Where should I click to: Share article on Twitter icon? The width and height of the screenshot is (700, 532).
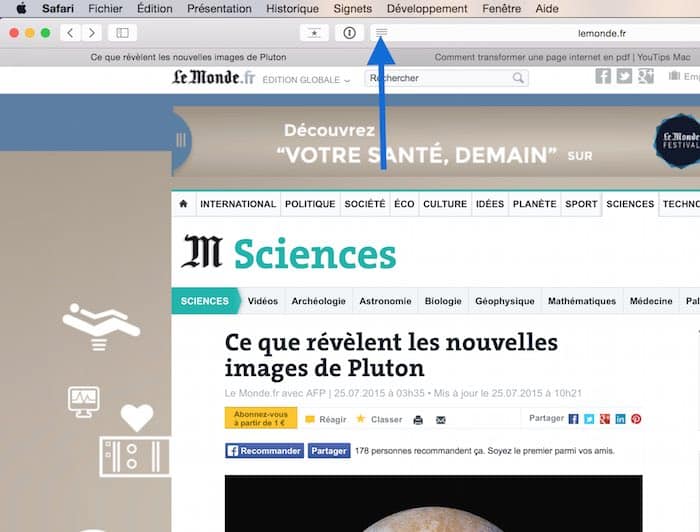pos(589,419)
